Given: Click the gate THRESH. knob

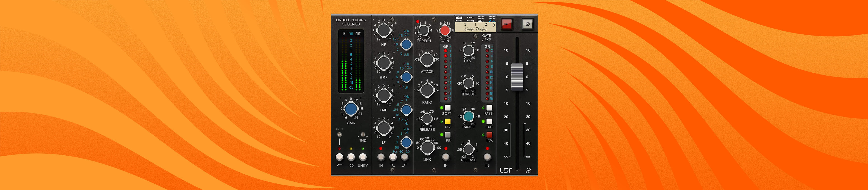Looking at the screenshot, I should pos(468,83).
